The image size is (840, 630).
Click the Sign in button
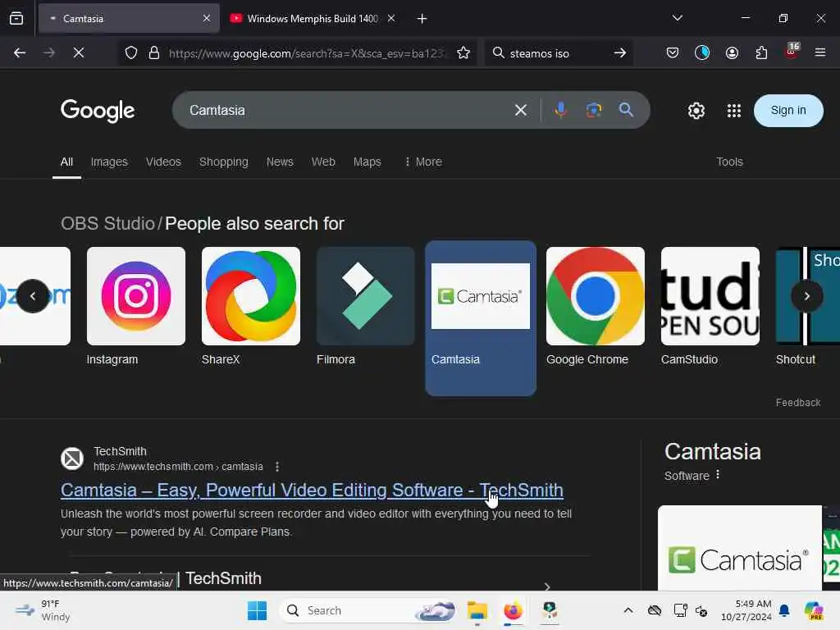(x=788, y=111)
